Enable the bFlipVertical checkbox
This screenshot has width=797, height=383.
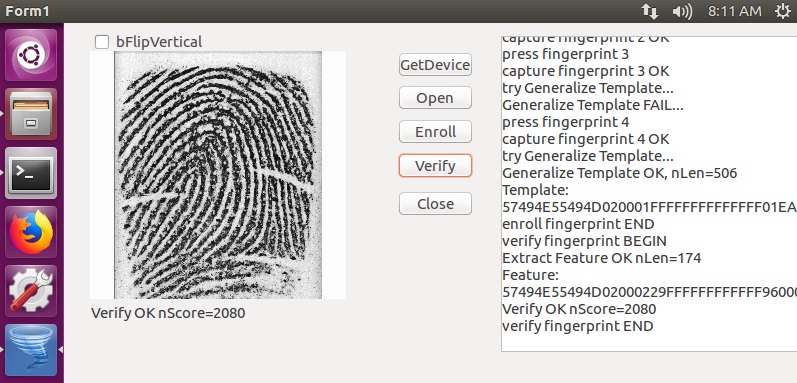(102, 42)
